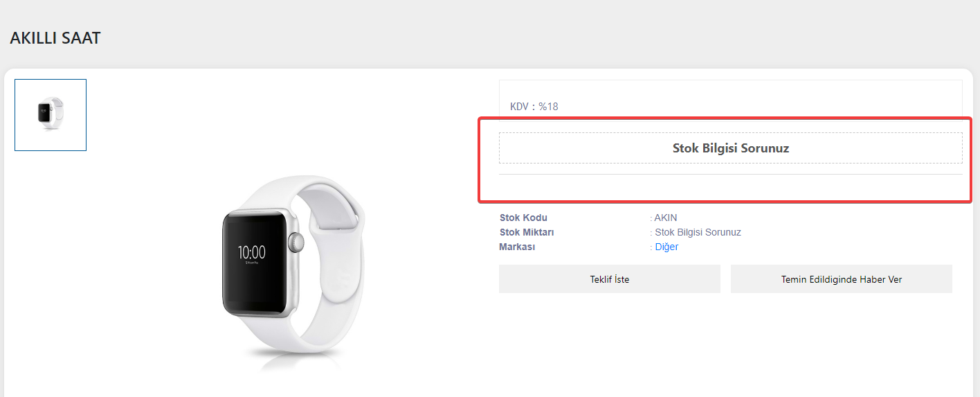Click the large white smartwatch product image
The height and width of the screenshot is (397, 980).
293,272
